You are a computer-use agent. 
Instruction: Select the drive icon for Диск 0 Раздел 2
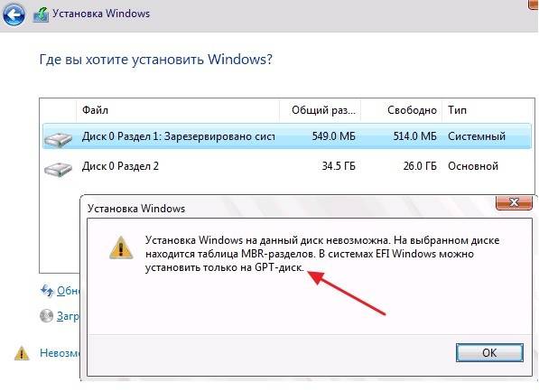(x=58, y=169)
